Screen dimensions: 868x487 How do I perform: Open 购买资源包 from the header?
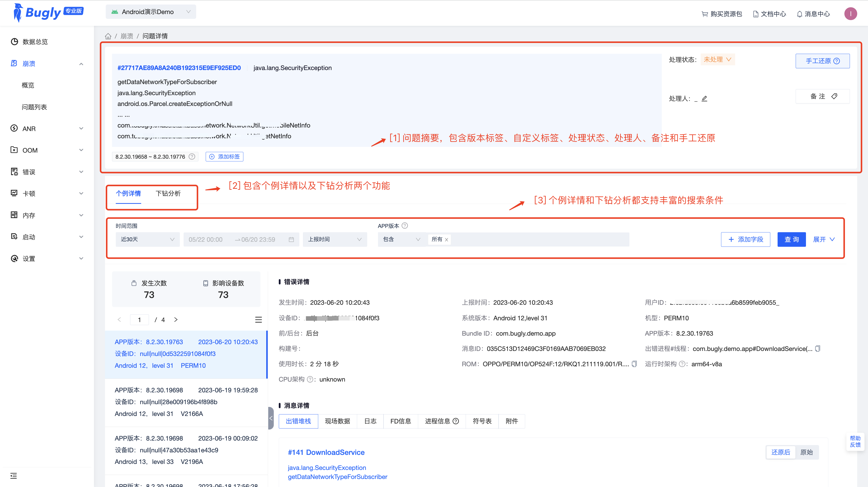pyautogui.click(x=722, y=14)
